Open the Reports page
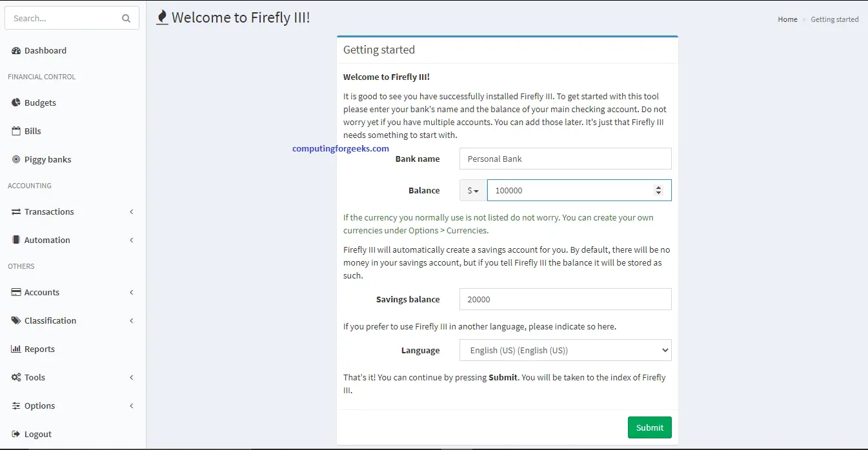The height and width of the screenshot is (450, 868). (40, 349)
